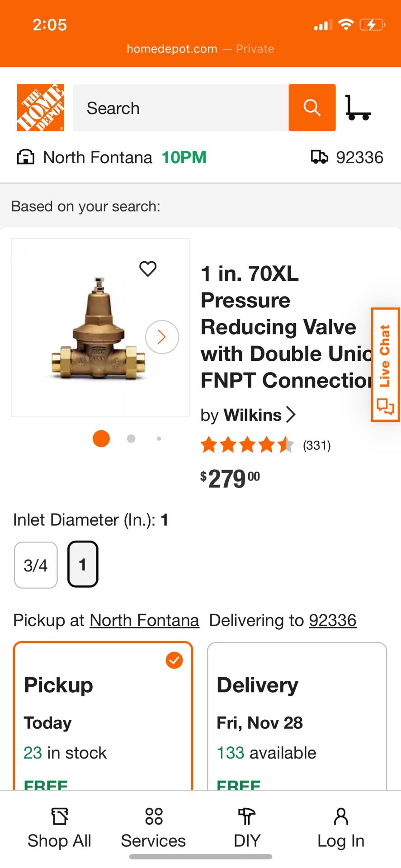Open the Live Chat tab
Screen dimensions: 401x868
pyautogui.click(x=385, y=366)
